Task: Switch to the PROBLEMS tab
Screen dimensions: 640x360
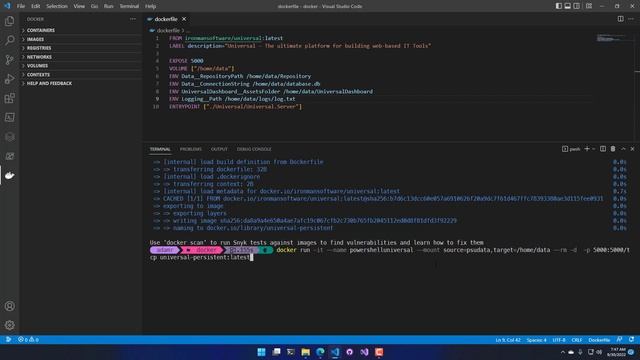Action: point(191,149)
